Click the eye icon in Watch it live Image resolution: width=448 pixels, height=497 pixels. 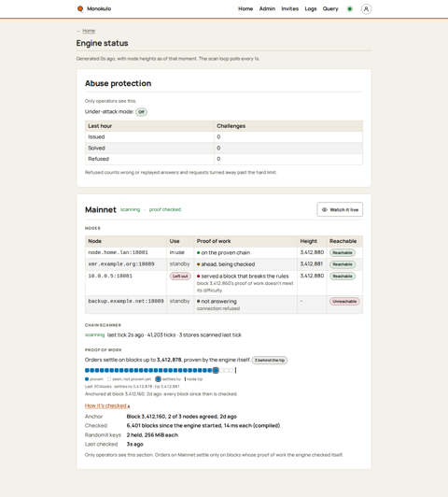[x=325, y=209]
